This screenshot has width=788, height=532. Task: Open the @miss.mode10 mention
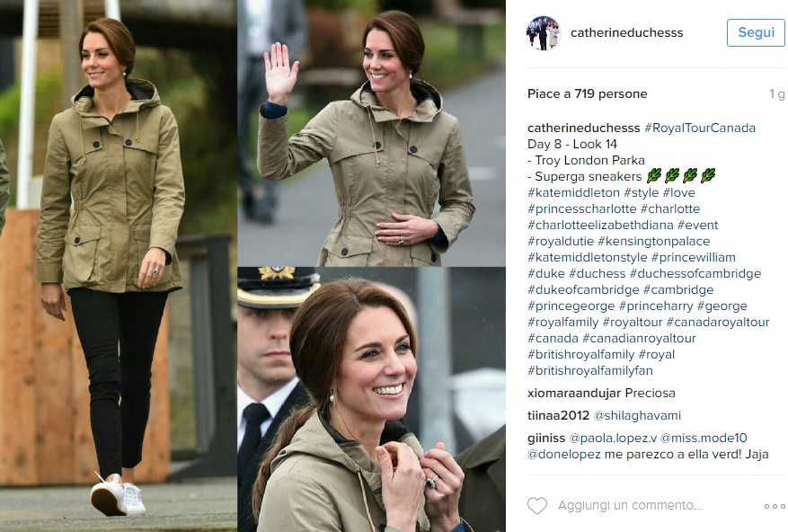click(704, 438)
